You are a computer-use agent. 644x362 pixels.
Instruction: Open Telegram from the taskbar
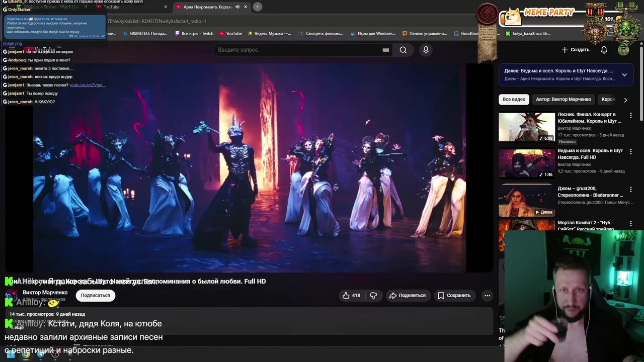click(x=40, y=354)
